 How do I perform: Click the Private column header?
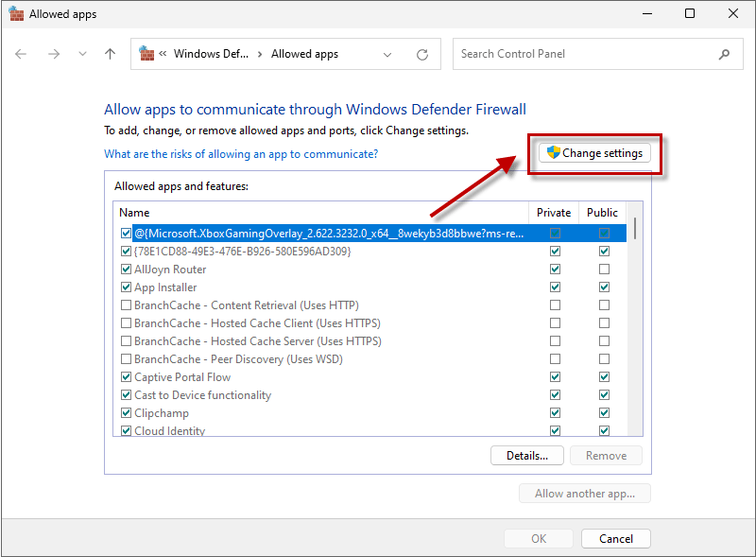[x=554, y=213]
